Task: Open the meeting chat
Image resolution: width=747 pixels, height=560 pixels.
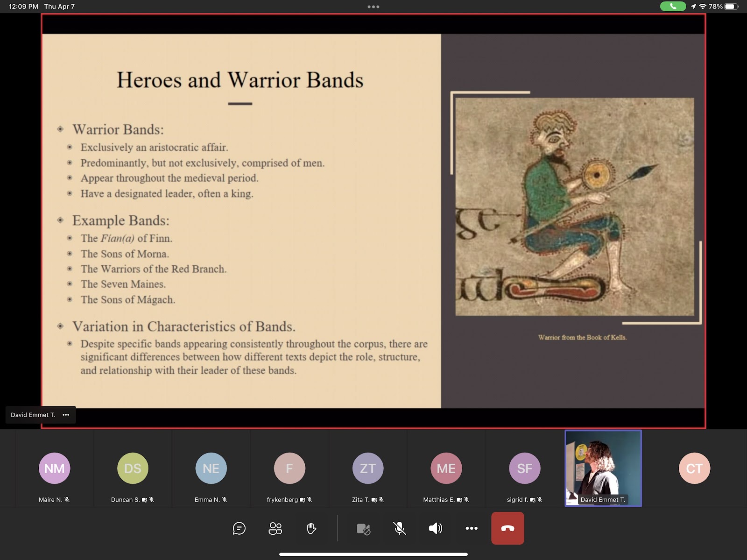Action: [239, 528]
